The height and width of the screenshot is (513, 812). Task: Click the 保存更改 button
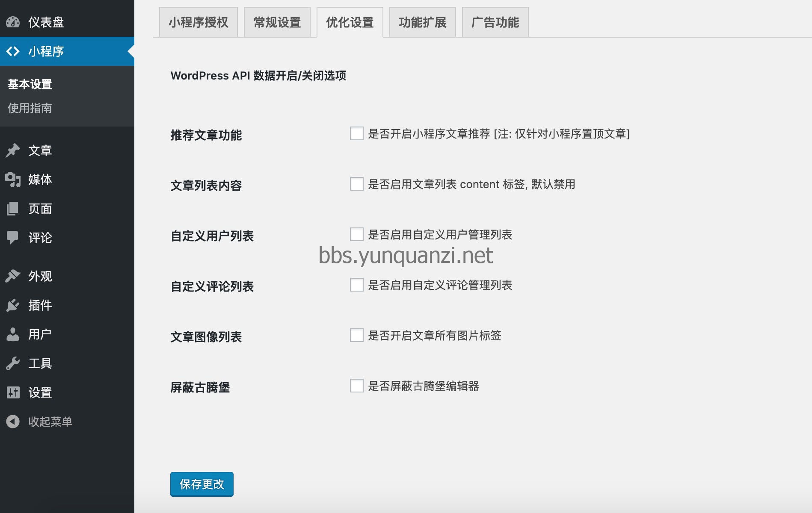(x=202, y=484)
